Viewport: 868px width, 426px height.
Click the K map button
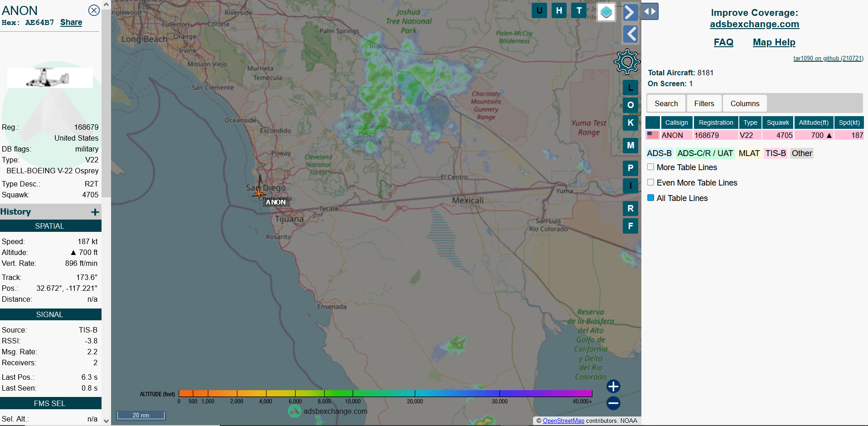tap(630, 122)
